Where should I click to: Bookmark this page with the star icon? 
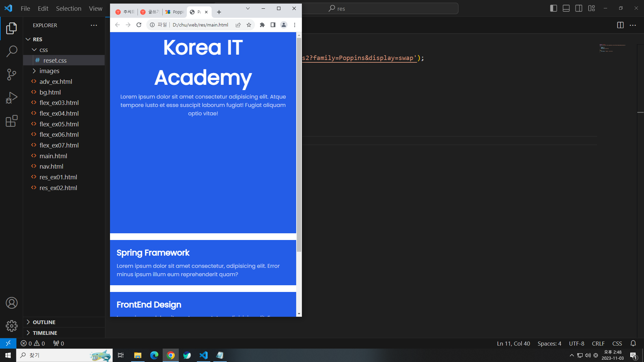249,25
